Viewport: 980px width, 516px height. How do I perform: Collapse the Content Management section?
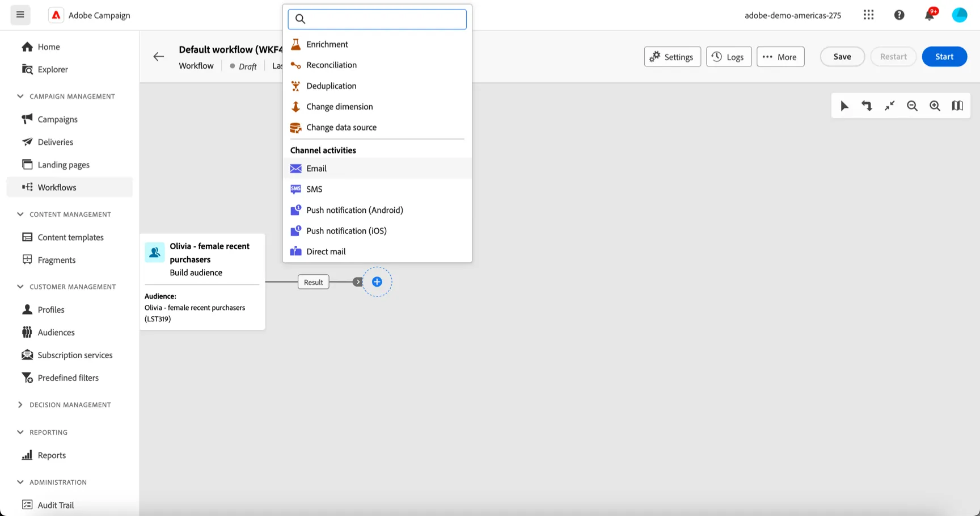tap(20, 214)
